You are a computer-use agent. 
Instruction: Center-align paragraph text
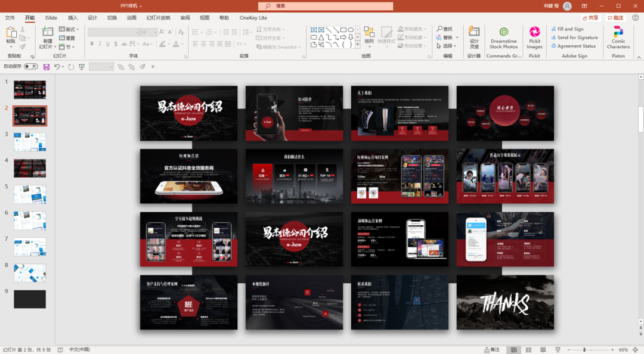pyautogui.click(x=203, y=44)
